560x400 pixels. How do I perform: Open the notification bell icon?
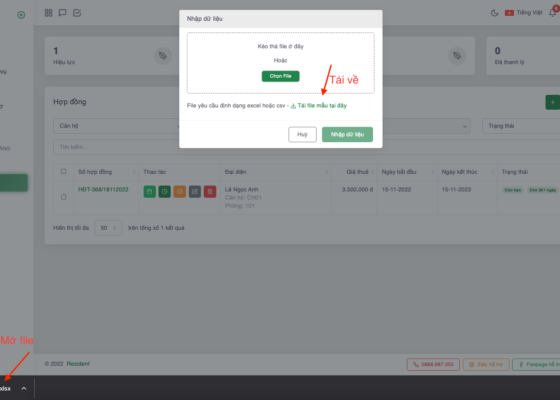point(552,13)
